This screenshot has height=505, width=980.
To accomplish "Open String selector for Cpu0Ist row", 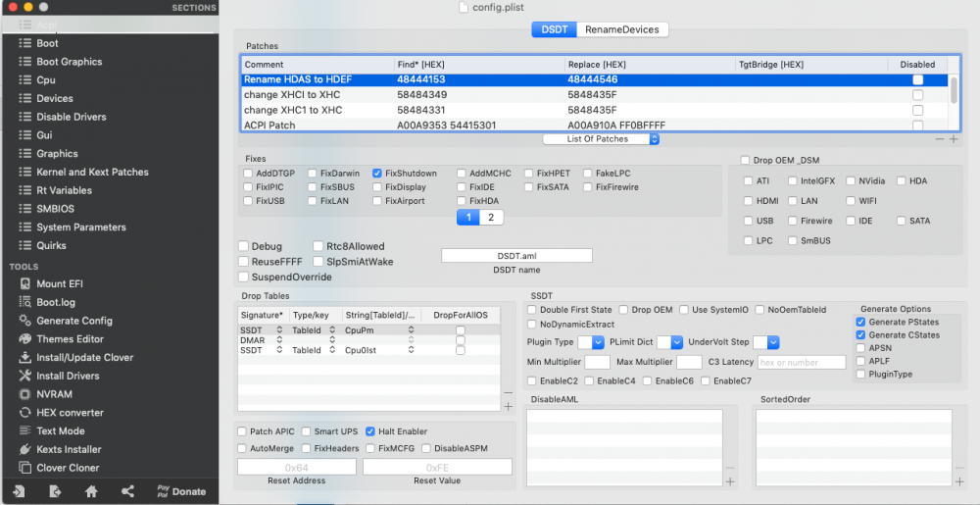I will click(x=411, y=351).
